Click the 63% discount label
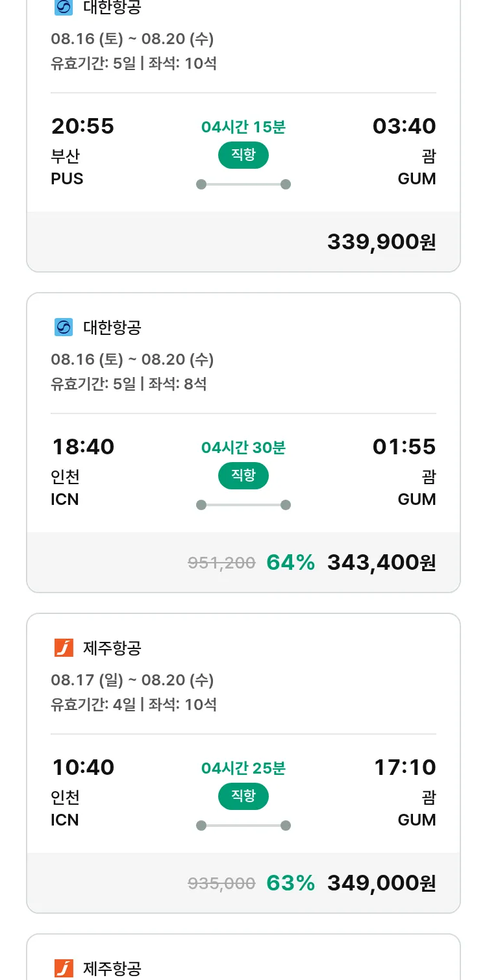This screenshot has height=980, width=487. pos(290,883)
